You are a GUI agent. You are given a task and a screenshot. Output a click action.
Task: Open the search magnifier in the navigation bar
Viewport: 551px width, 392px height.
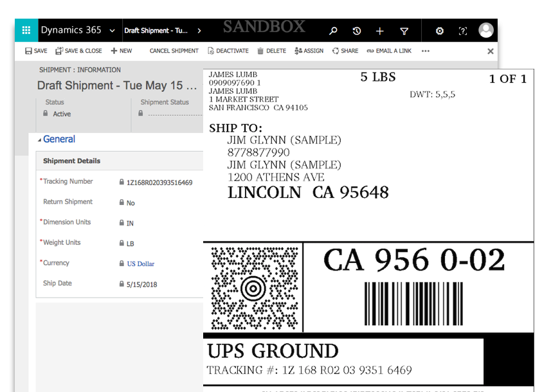(333, 31)
